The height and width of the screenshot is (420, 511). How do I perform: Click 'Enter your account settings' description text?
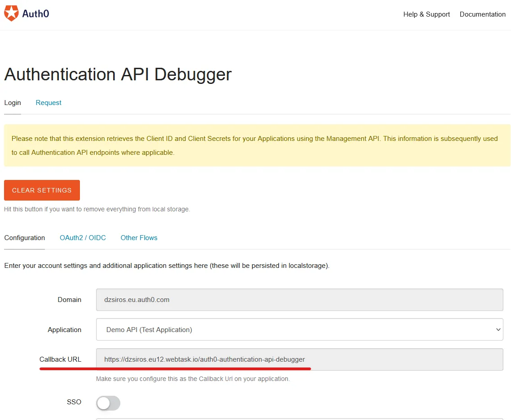click(167, 266)
